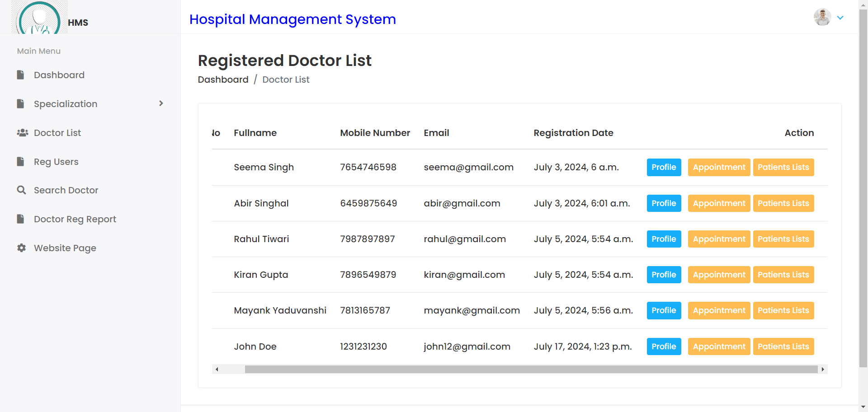Open Appointment for Abir Singhal
Image resolution: width=868 pixels, height=412 pixels.
point(719,203)
